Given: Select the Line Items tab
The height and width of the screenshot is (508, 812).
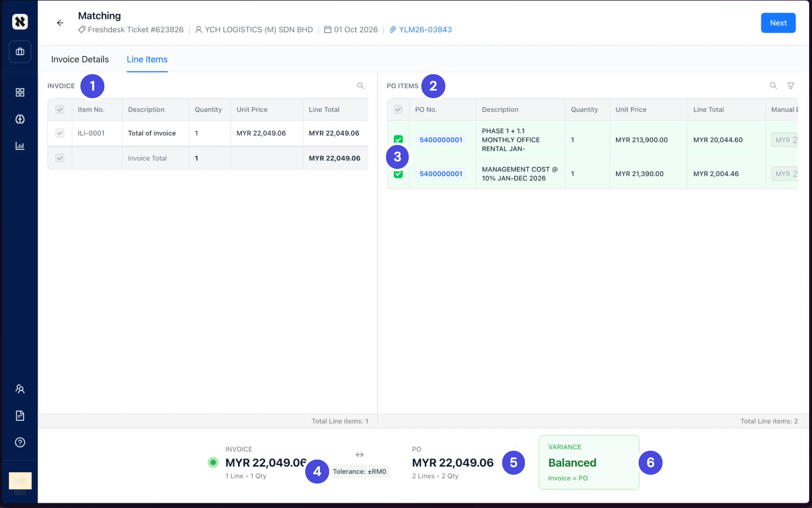Looking at the screenshot, I should 147,59.
